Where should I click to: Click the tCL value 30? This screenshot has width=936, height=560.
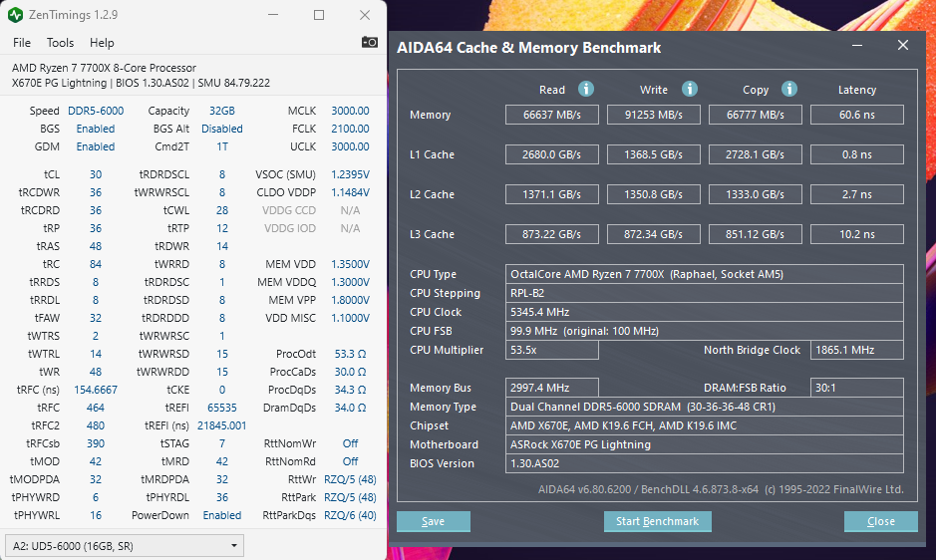click(96, 174)
